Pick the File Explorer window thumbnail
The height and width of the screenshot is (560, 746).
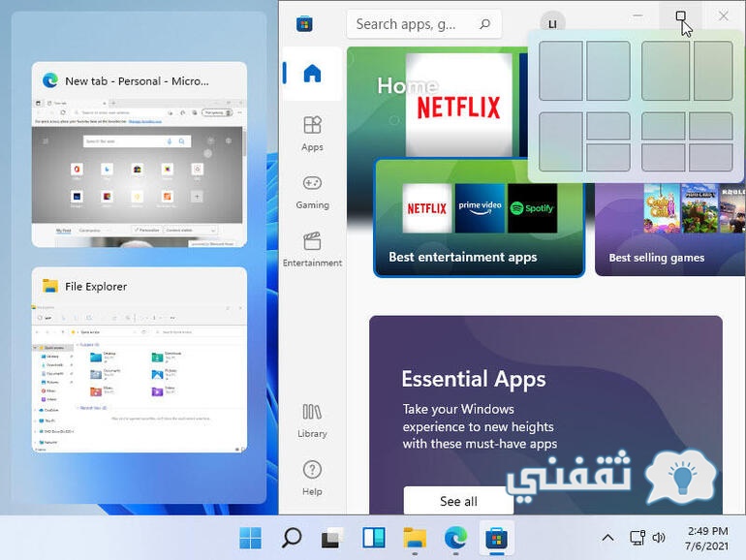click(x=140, y=359)
